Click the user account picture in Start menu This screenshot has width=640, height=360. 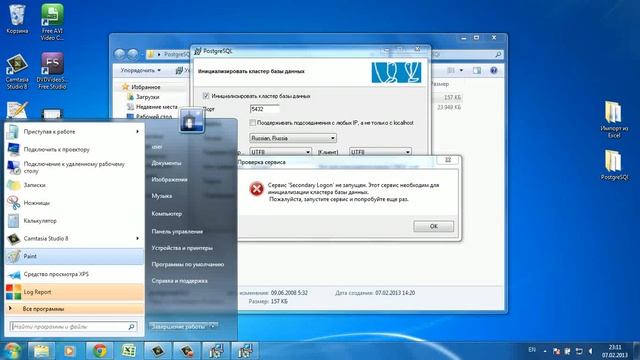[191, 121]
